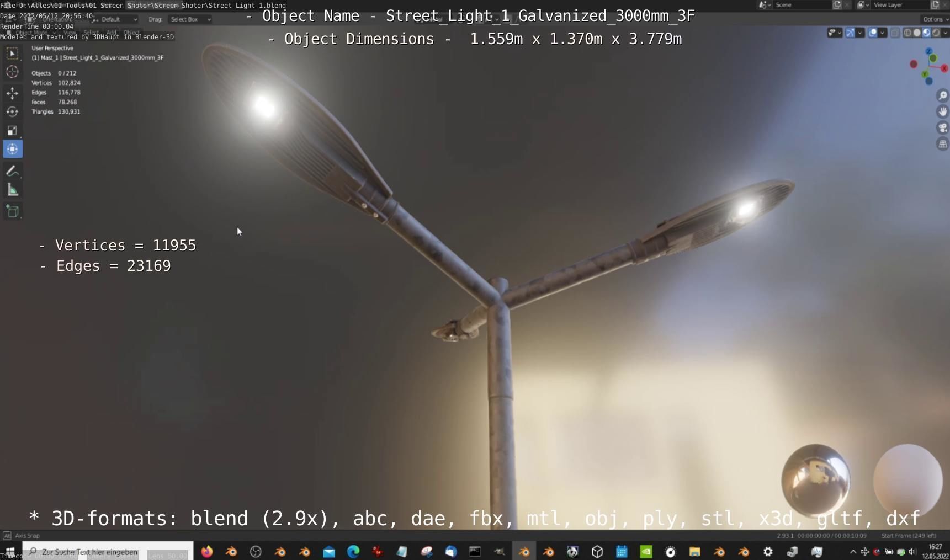Click the zoom magnifier viewport button
950x560 pixels.
pyautogui.click(x=943, y=95)
